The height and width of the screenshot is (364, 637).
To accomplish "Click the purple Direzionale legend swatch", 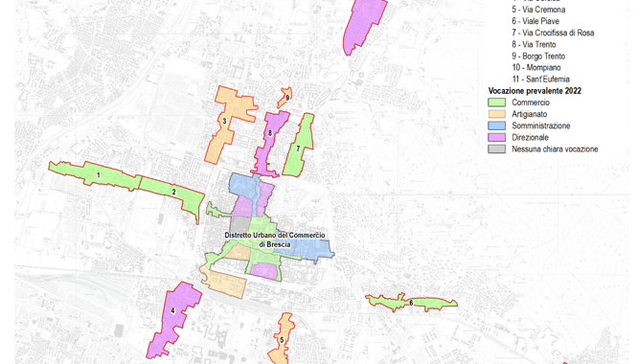I will coord(496,137).
